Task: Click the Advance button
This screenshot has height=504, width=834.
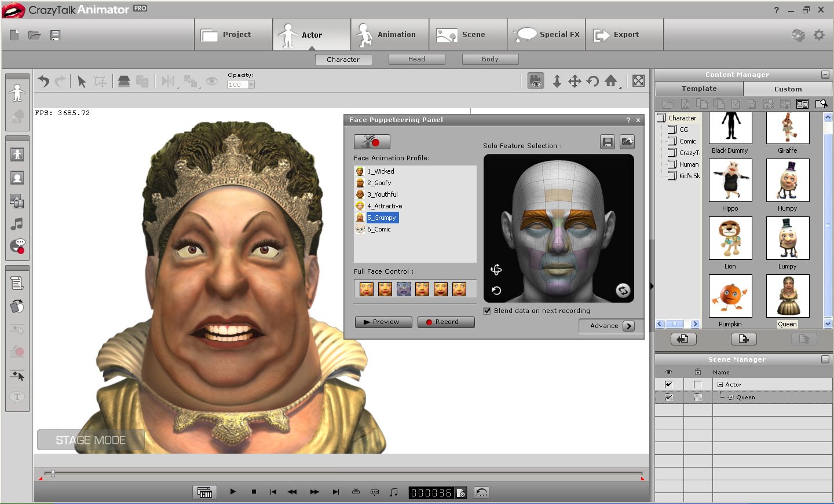Action: [x=612, y=326]
